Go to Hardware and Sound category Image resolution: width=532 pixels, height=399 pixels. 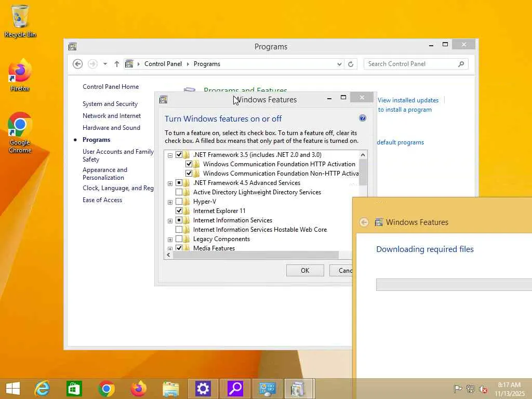[x=111, y=128]
